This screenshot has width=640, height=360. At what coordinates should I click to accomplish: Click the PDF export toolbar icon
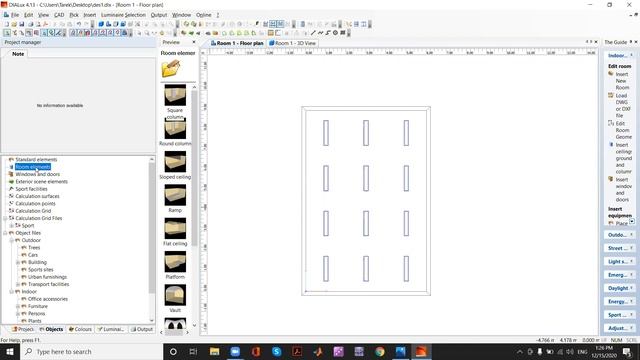[45, 24]
